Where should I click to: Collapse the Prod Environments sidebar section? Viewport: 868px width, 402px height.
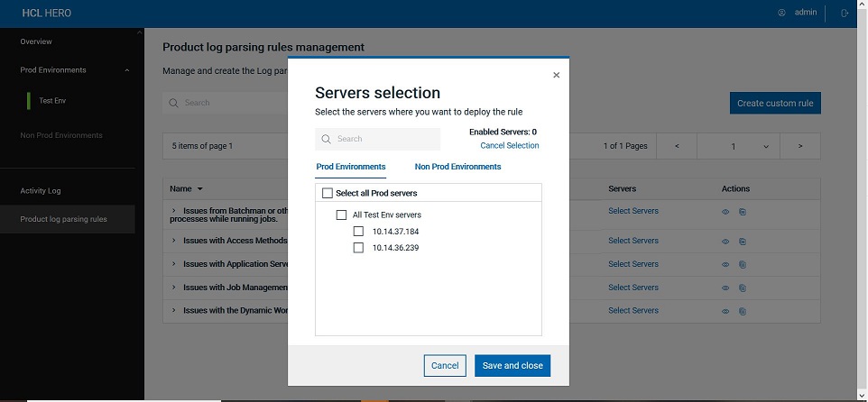coord(127,70)
